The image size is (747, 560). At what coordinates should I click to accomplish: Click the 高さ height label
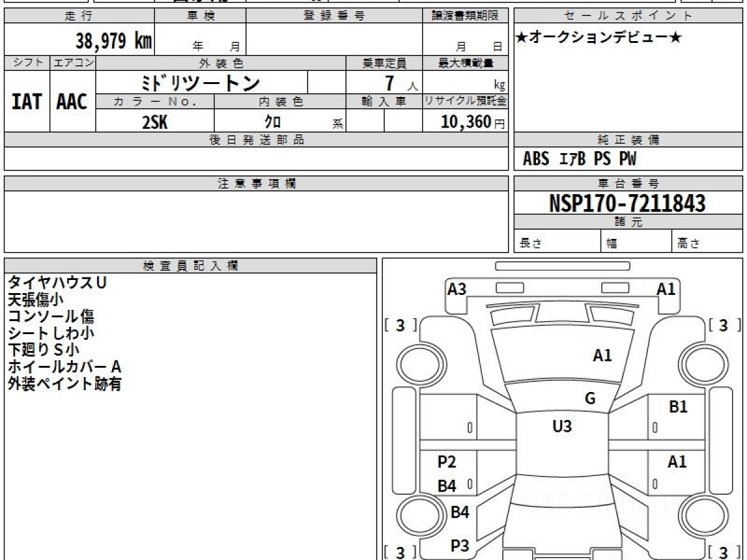tap(689, 243)
